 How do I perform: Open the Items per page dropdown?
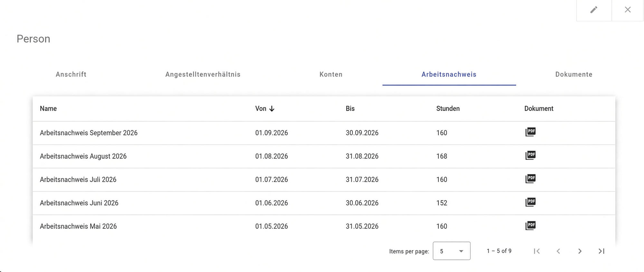tap(451, 251)
